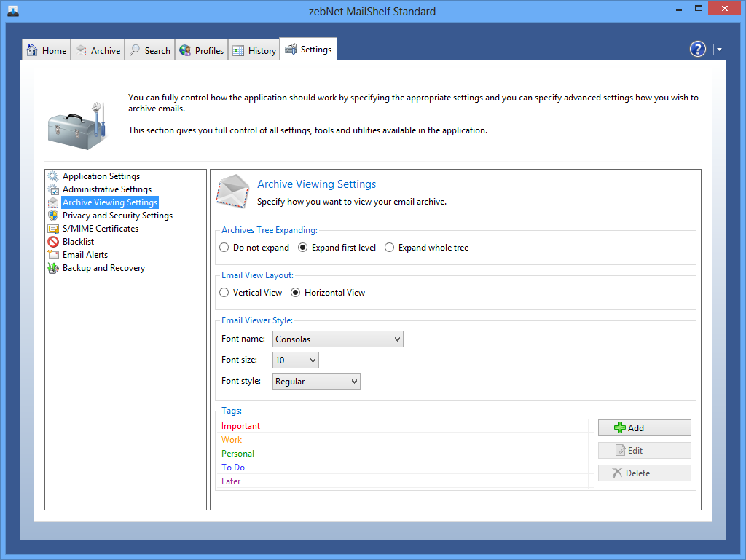The width and height of the screenshot is (746, 560).
Task: Open the Font style dropdown
Action: (x=317, y=382)
